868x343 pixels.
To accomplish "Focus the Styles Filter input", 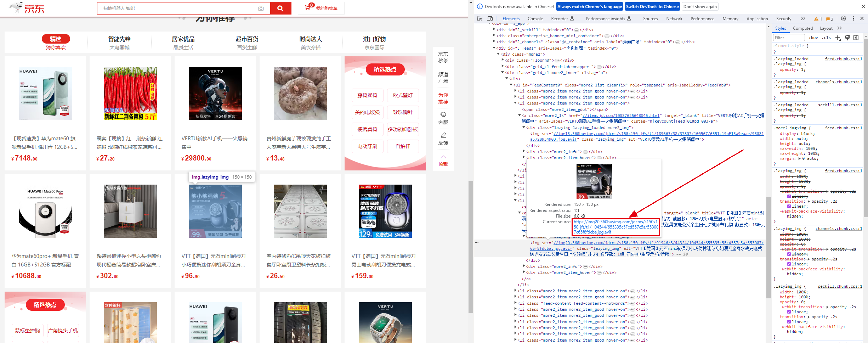I will [x=789, y=38].
